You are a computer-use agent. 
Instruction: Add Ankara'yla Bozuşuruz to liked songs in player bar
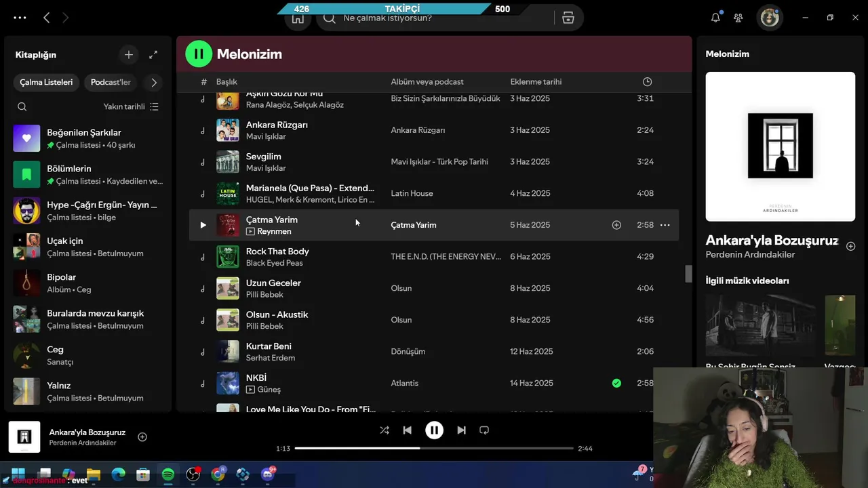click(x=142, y=437)
